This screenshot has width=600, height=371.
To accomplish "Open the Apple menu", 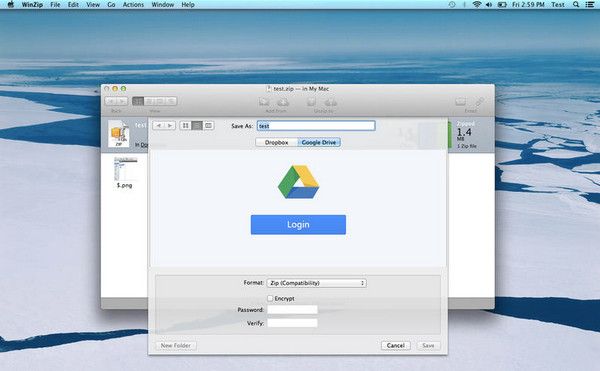I will (11, 5).
